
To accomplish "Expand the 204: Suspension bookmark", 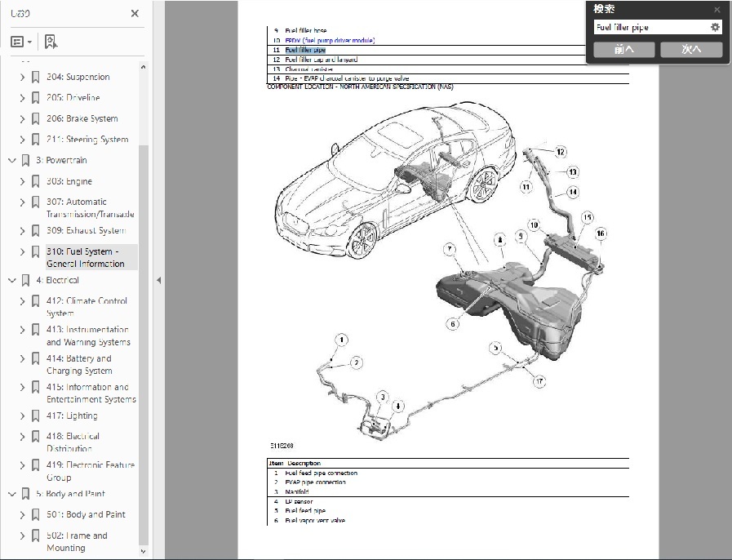I will [22, 77].
